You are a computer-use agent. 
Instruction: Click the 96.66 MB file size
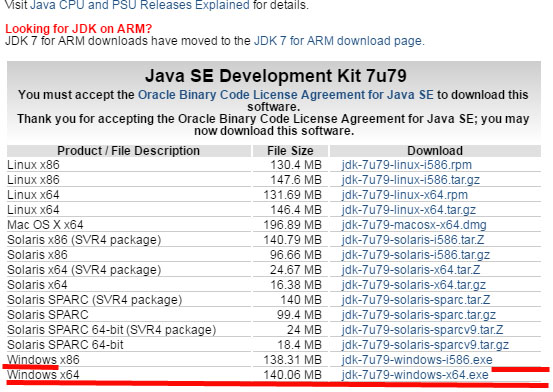tap(296, 255)
